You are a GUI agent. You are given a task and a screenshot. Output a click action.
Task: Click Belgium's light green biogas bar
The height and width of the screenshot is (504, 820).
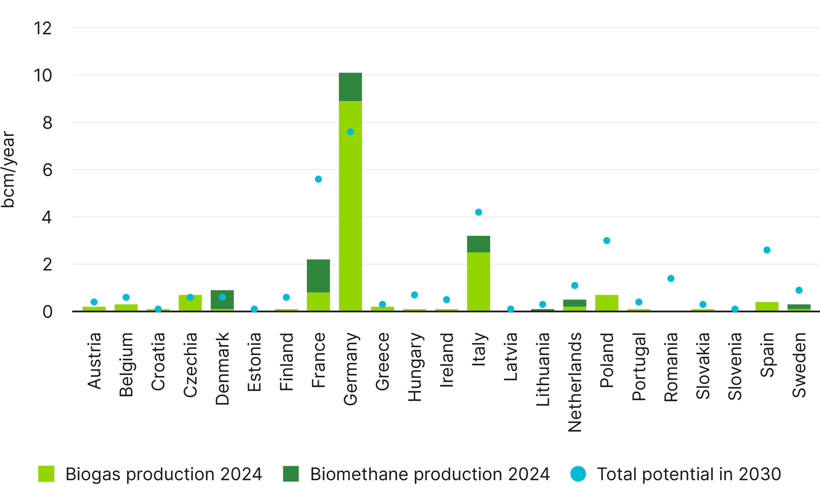[126, 308]
